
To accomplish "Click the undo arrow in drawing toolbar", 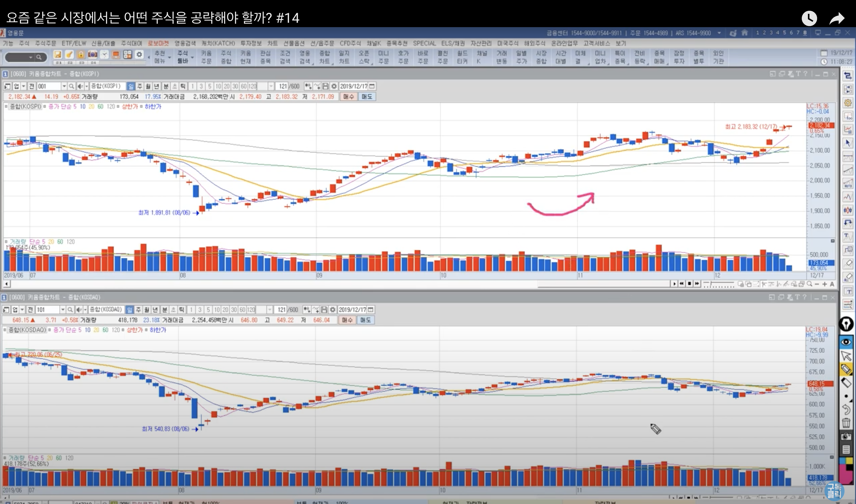I will point(846,410).
